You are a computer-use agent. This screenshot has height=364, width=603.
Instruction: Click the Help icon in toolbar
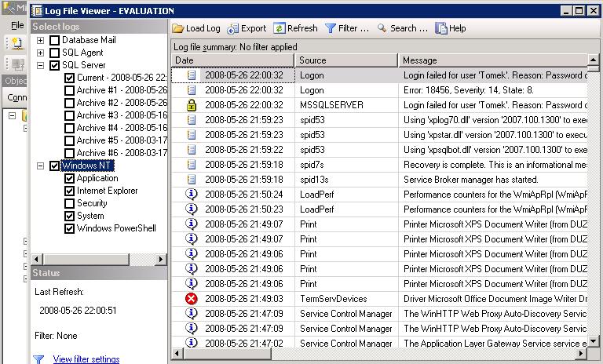click(x=441, y=28)
